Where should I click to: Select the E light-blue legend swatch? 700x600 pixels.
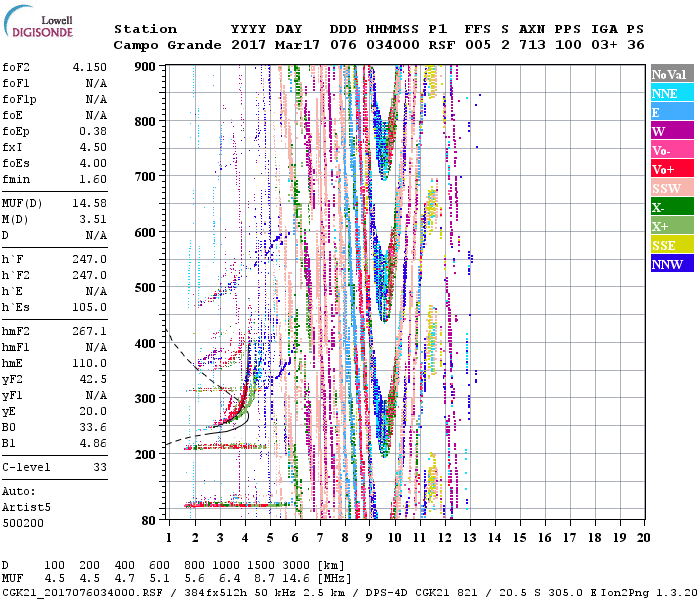672,112
